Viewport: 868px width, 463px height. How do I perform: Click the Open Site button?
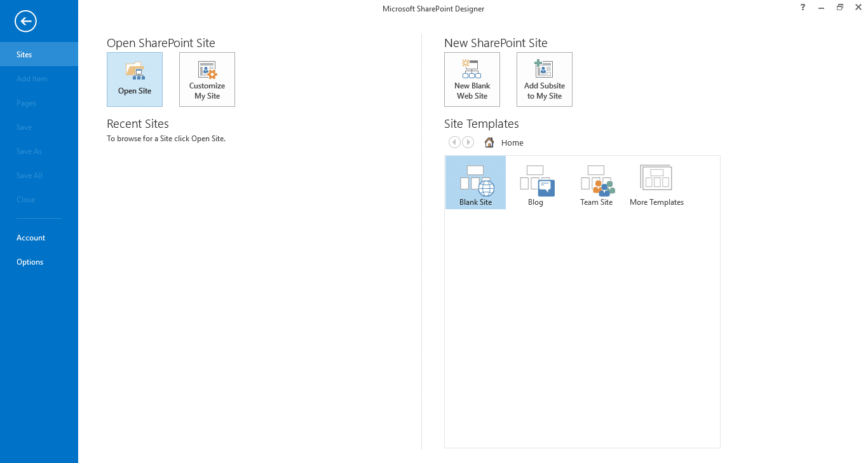[135, 79]
